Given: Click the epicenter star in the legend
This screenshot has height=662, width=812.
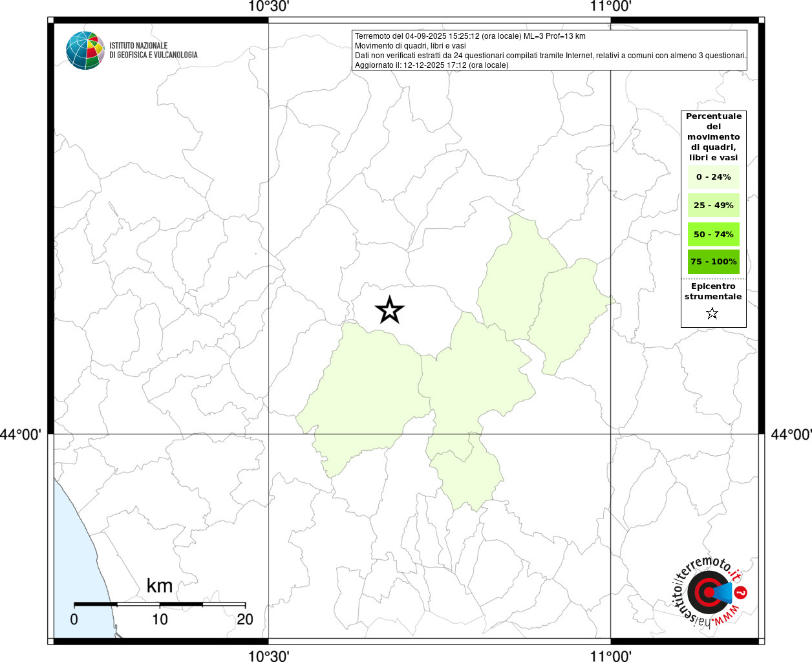Looking at the screenshot, I should tap(712, 314).
